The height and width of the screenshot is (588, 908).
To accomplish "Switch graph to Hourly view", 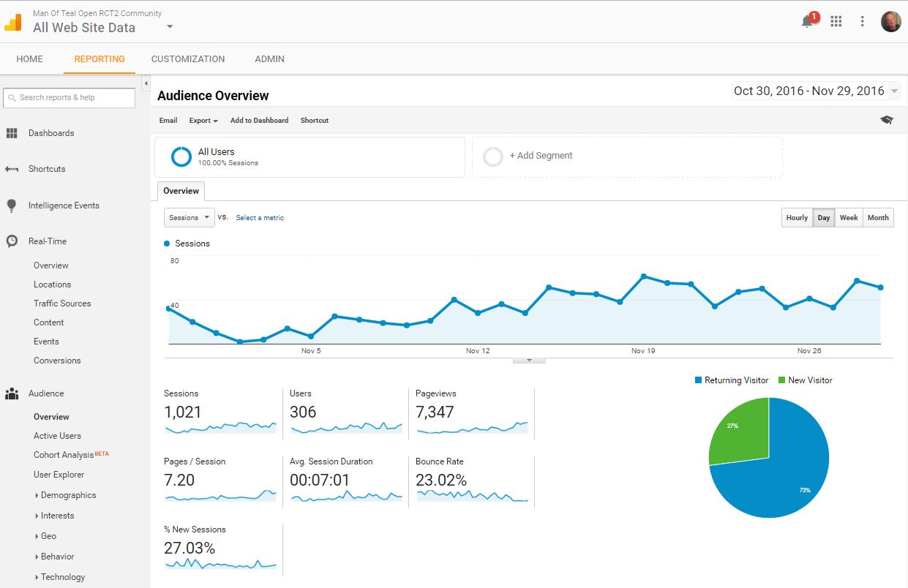I will (797, 218).
